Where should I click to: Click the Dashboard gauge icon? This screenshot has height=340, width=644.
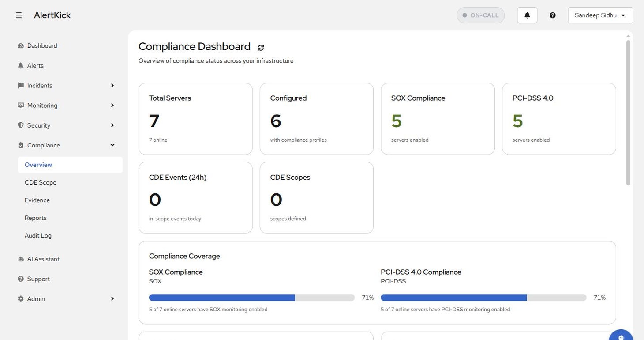point(21,46)
